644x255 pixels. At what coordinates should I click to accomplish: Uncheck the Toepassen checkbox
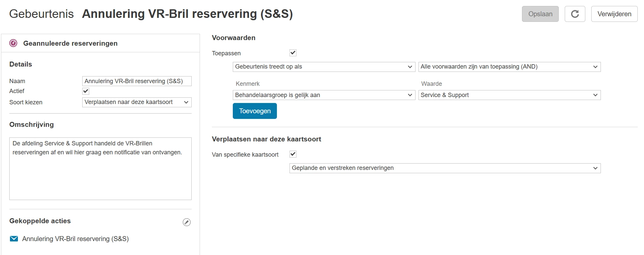tap(293, 53)
